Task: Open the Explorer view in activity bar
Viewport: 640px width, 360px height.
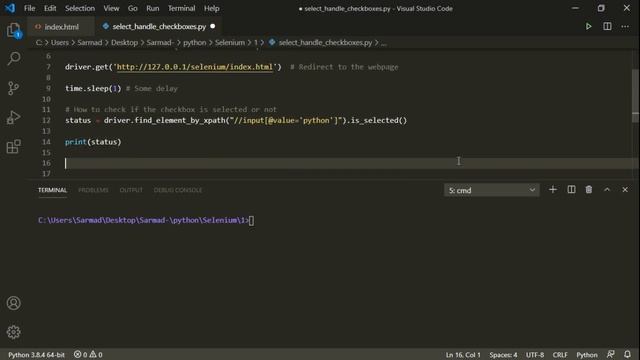Action: click(13, 30)
